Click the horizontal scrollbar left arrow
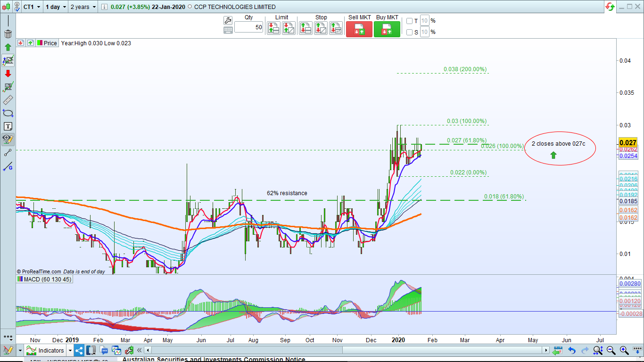This screenshot has width=644, height=362. point(148,350)
